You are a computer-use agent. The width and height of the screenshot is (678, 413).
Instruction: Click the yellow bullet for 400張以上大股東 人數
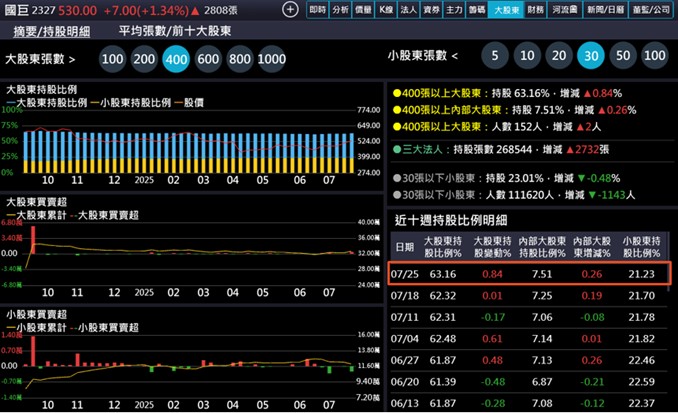pyautogui.click(x=396, y=127)
